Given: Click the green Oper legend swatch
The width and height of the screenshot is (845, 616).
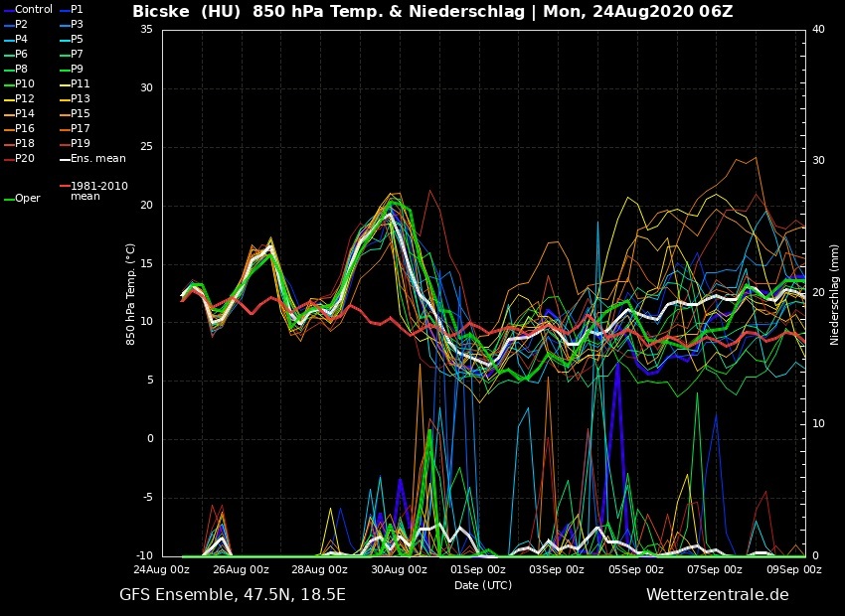Looking at the screenshot, I should coord(9,199).
